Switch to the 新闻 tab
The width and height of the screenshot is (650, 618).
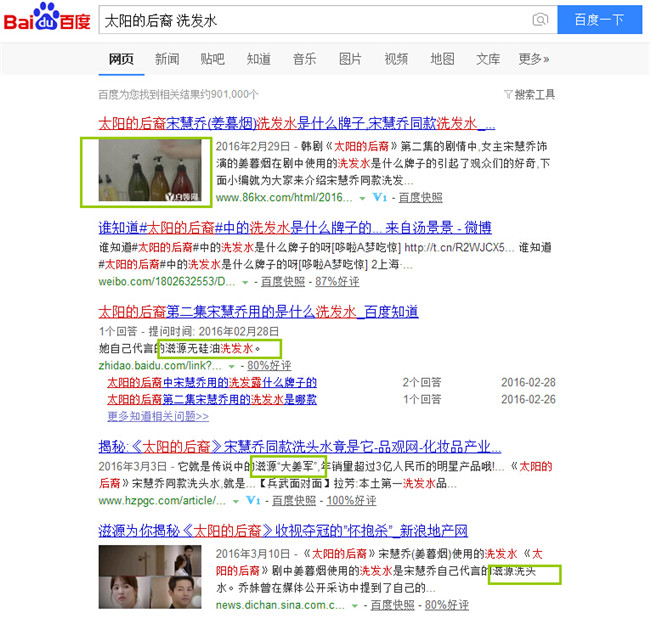coord(167,59)
